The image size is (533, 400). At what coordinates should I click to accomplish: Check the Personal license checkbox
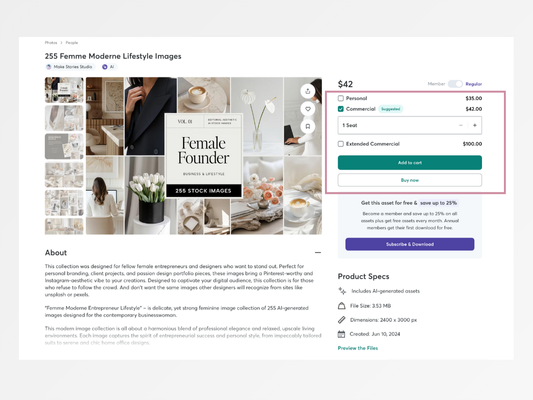(341, 98)
